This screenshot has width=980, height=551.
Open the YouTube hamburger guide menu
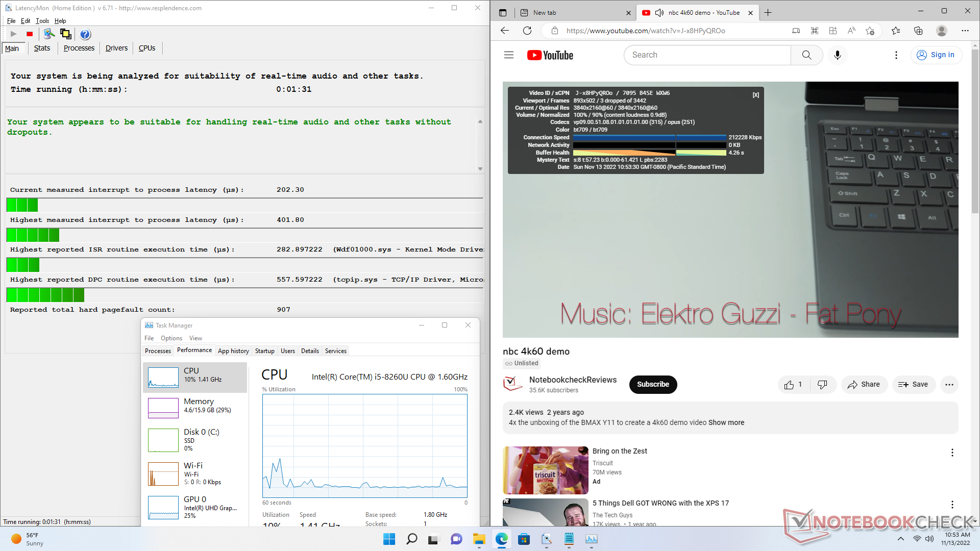pyautogui.click(x=509, y=55)
